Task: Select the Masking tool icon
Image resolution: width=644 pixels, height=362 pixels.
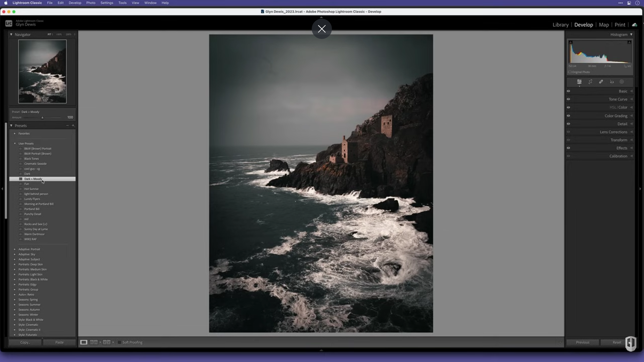Action: (x=622, y=82)
